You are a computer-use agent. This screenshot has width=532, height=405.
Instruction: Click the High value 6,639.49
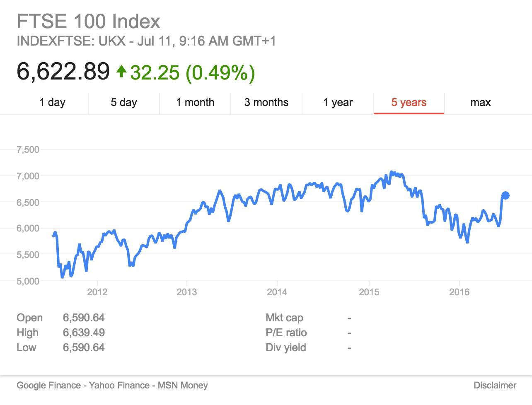coord(84,333)
